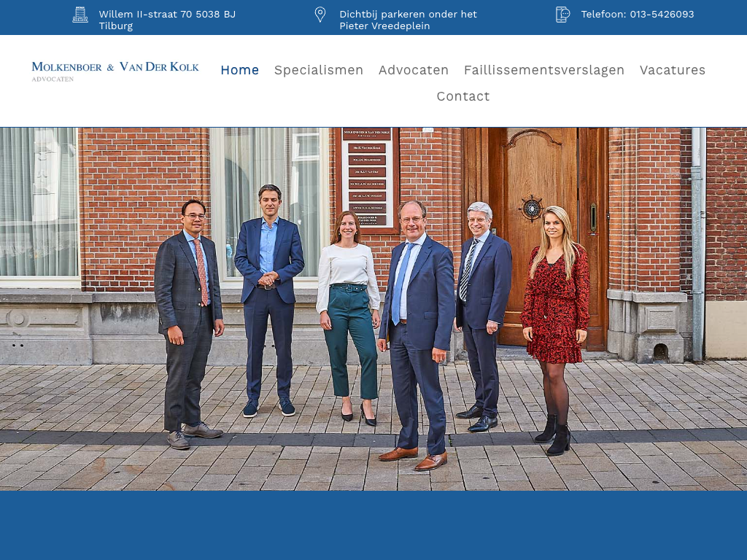Viewport: 747px width, 560px height.
Task: Open the Contact page
Action: (x=463, y=96)
